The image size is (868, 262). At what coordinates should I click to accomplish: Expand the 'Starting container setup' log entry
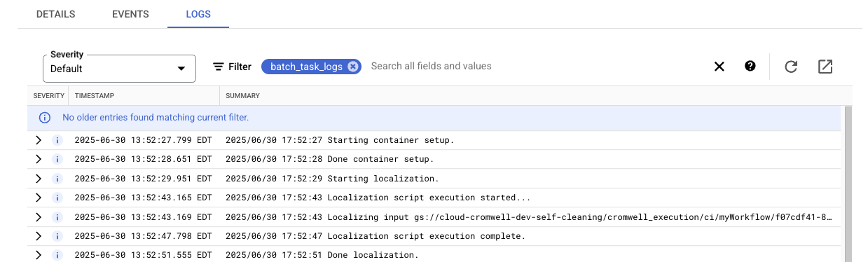click(39, 140)
